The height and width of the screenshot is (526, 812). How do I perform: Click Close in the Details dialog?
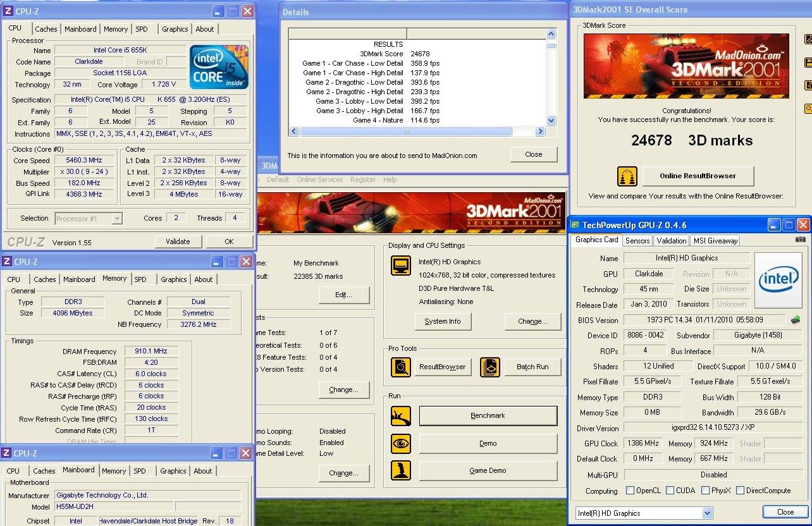coord(534,154)
